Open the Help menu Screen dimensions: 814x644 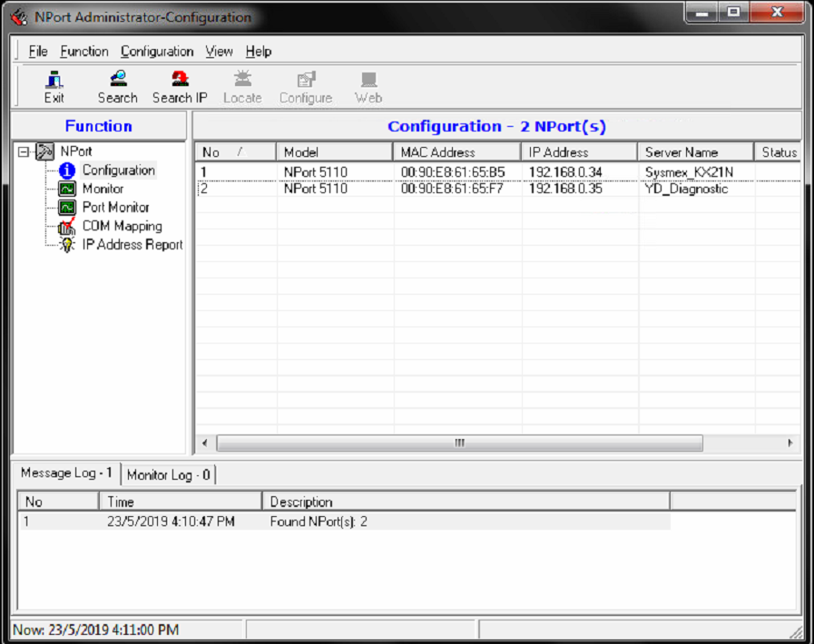pyautogui.click(x=259, y=52)
